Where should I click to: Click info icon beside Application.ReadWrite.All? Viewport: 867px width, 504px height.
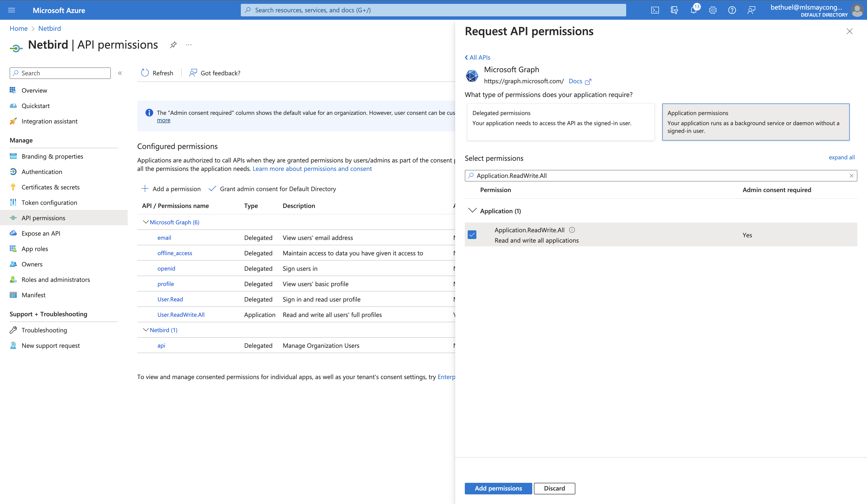(x=572, y=230)
